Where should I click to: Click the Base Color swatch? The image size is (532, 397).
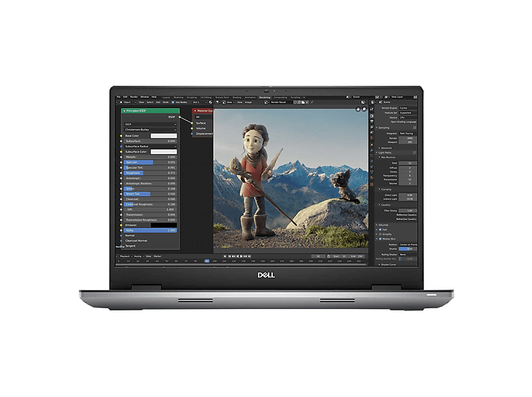click(164, 136)
